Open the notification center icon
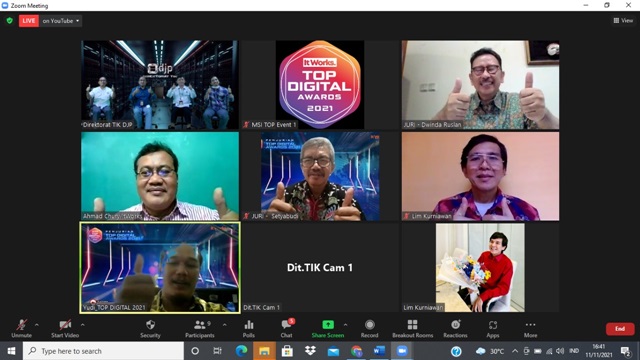 click(626, 351)
